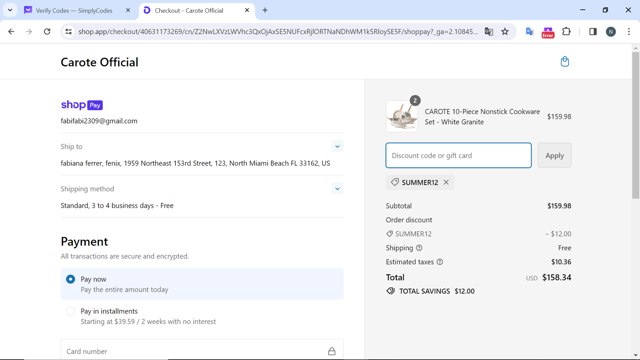
Task: Expand the Shipping method chevron
Action: (337, 189)
